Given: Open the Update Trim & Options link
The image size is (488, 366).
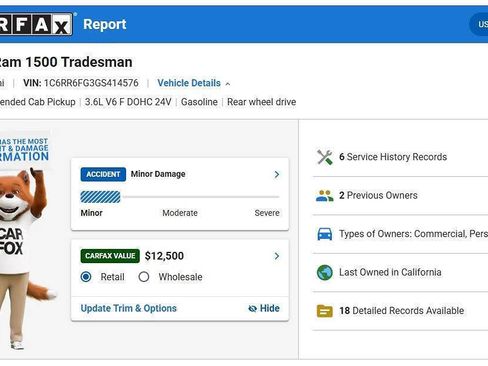Looking at the screenshot, I should coord(129,308).
